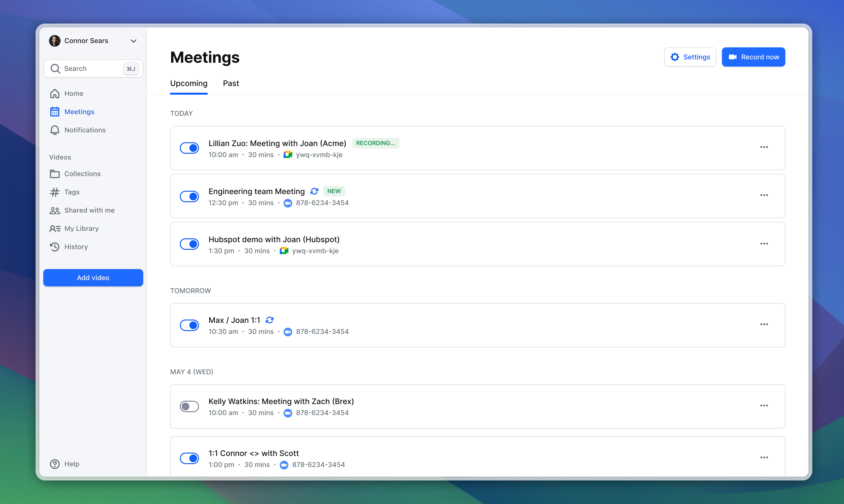The width and height of the screenshot is (844, 504).
Task: Switch to the Past tab
Action: (x=231, y=84)
